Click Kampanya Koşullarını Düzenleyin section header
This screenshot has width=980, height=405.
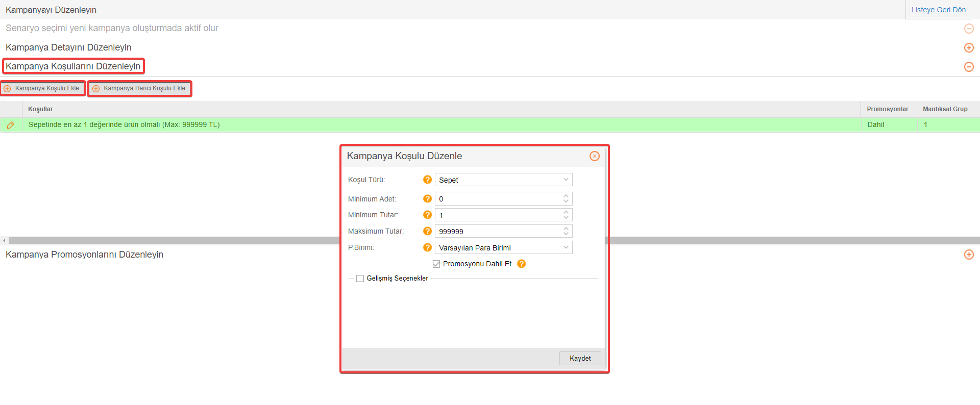(x=73, y=66)
